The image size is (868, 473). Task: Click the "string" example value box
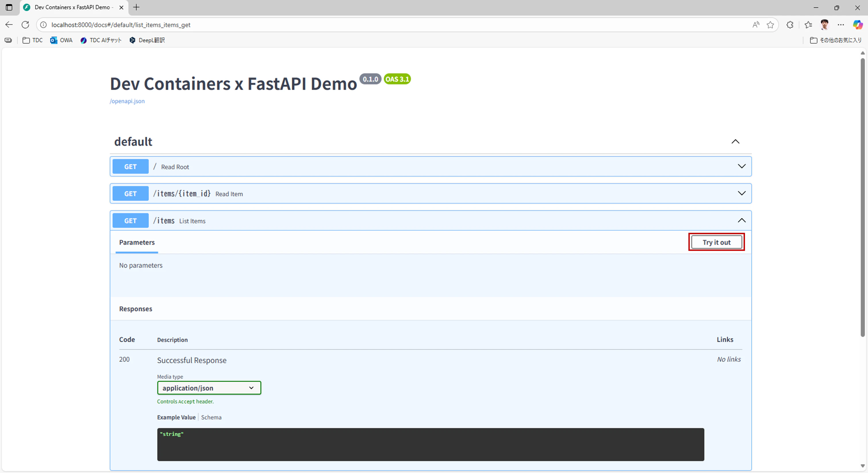point(431,444)
